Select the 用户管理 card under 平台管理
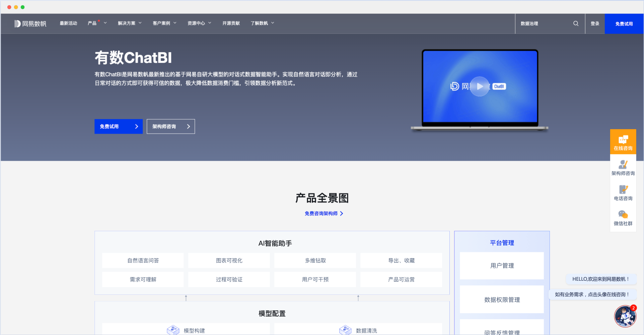Viewport: 644px width, 335px height. (501, 266)
